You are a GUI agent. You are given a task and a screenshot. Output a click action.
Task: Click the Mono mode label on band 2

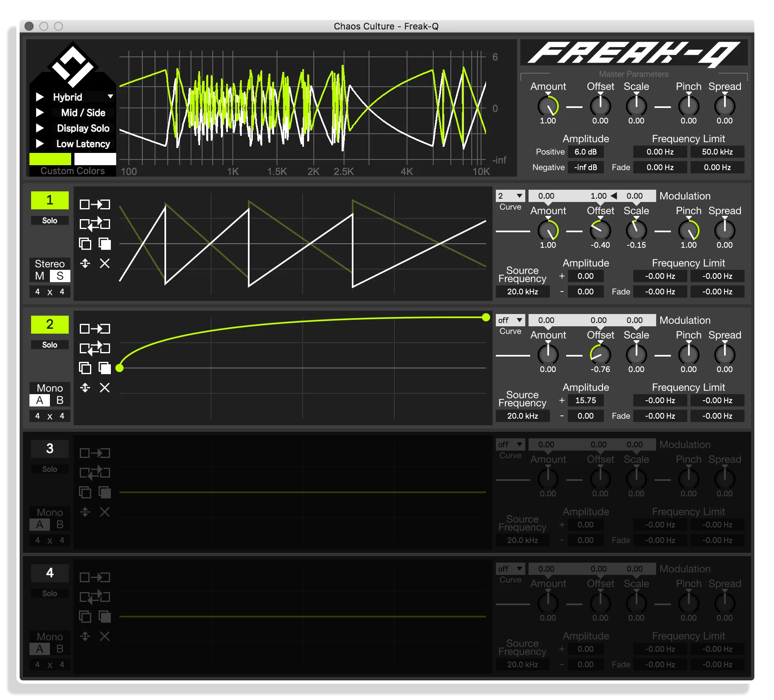tap(50, 388)
